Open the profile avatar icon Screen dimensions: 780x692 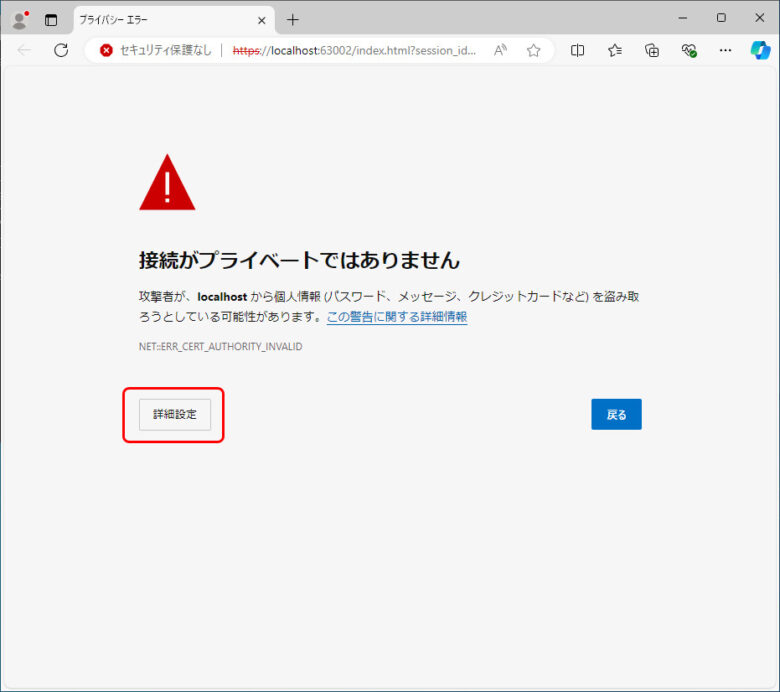click(x=20, y=20)
